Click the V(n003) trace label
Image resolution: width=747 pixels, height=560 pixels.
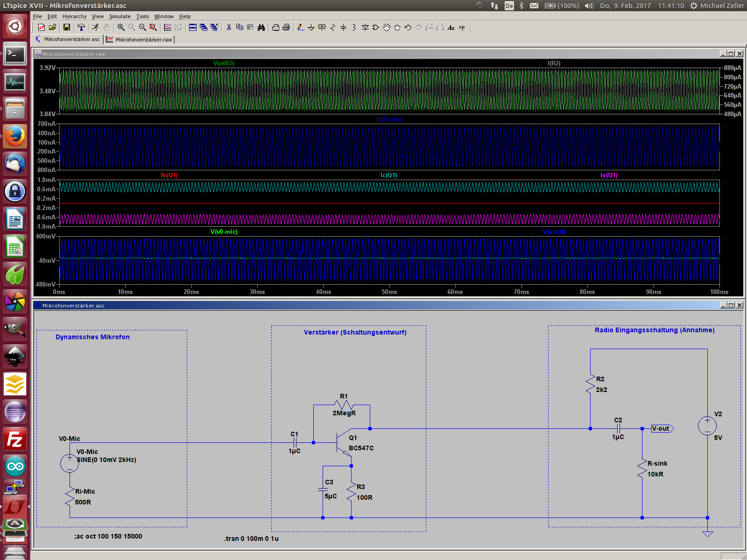coord(224,63)
